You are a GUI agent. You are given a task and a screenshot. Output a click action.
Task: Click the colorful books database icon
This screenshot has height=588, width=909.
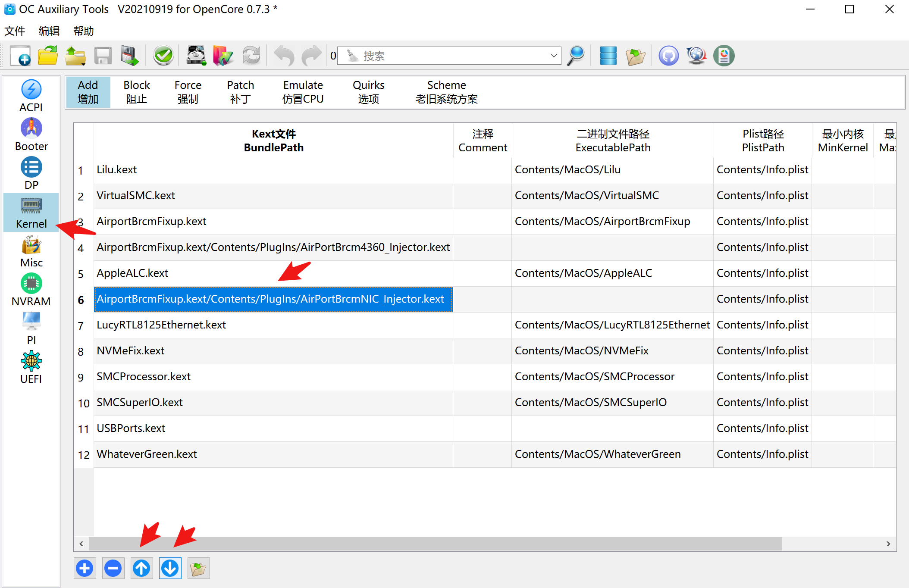(x=223, y=56)
